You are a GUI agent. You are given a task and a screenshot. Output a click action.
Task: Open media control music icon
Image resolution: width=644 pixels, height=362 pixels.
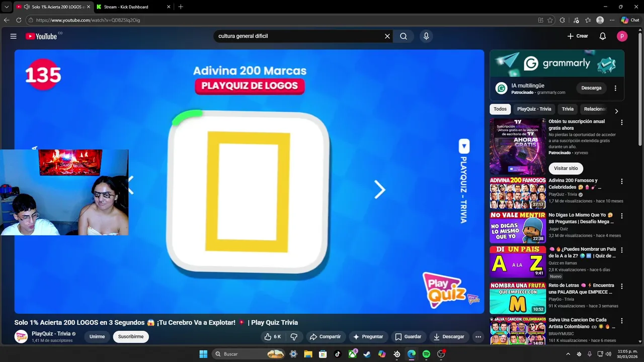[x=576, y=20]
